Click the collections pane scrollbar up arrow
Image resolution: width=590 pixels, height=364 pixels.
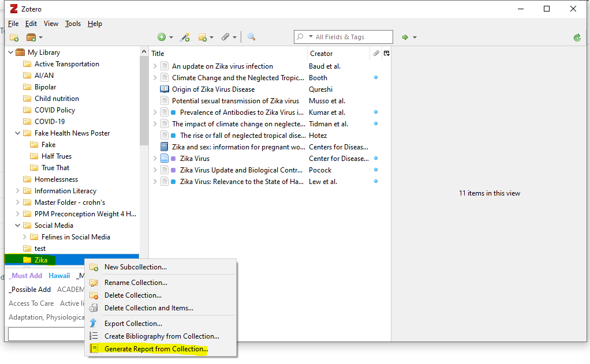pos(144,51)
